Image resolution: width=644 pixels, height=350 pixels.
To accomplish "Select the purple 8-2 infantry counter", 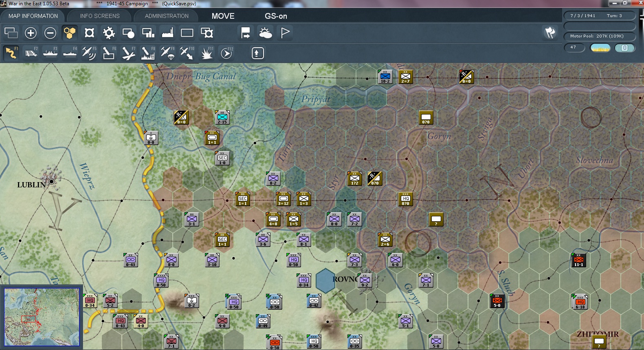I will pos(273,178).
